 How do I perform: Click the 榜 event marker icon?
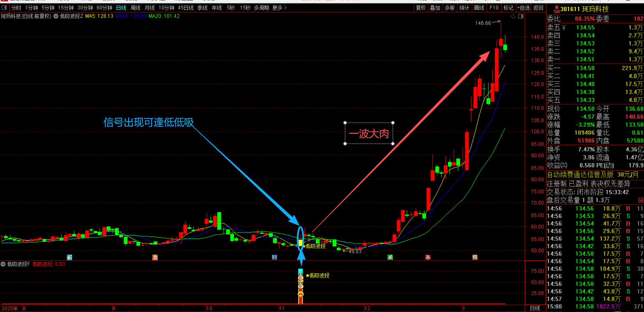click(x=475, y=257)
